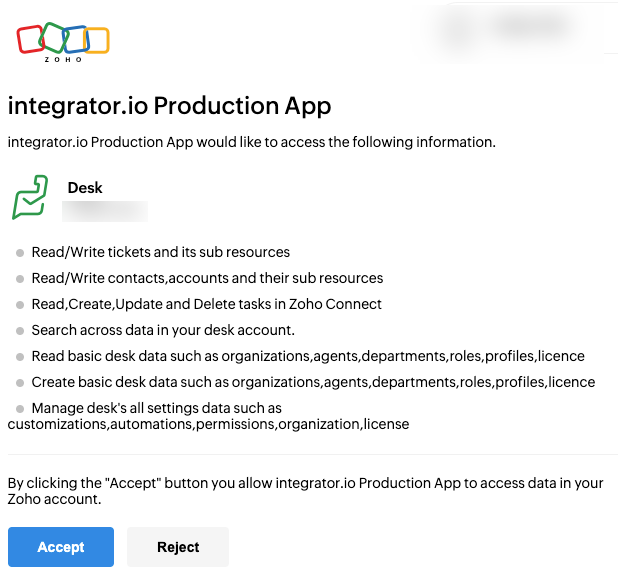The width and height of the screenshot is (618, 573).
Task: Click the Manage desk's all settings permission
Action: coord(208,416)
